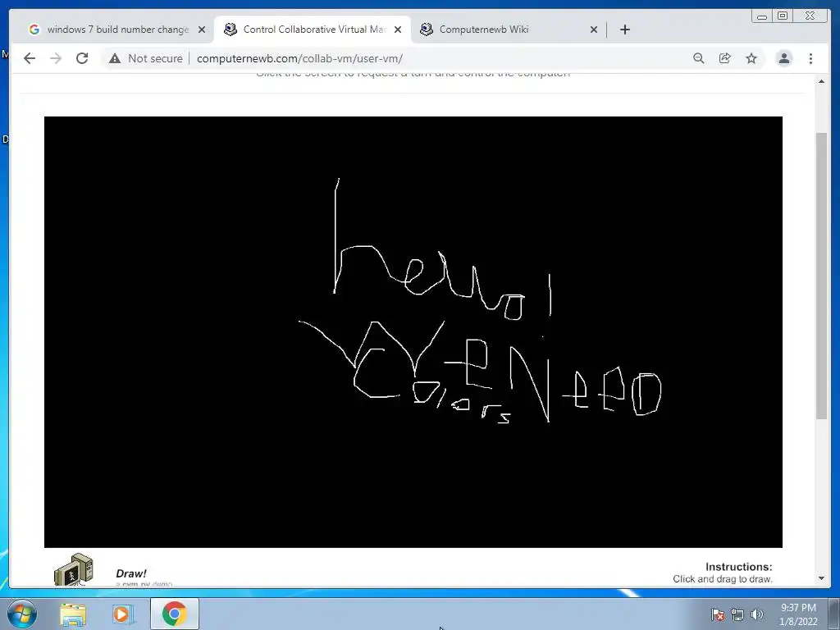Image resolution: width=840 pixels, height=630 pixels.
Task: Click the Draw! title text
Action: (130, 573)
